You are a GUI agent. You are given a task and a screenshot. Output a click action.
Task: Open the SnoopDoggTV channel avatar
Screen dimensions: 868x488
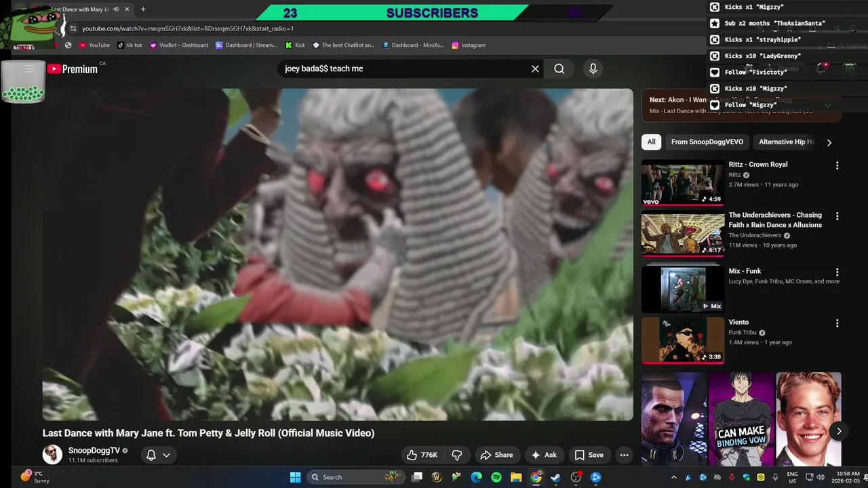point(52,454)
